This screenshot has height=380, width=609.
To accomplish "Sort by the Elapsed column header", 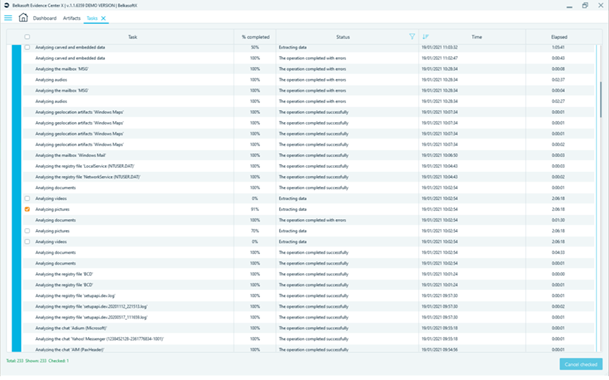I will (559, 37).
